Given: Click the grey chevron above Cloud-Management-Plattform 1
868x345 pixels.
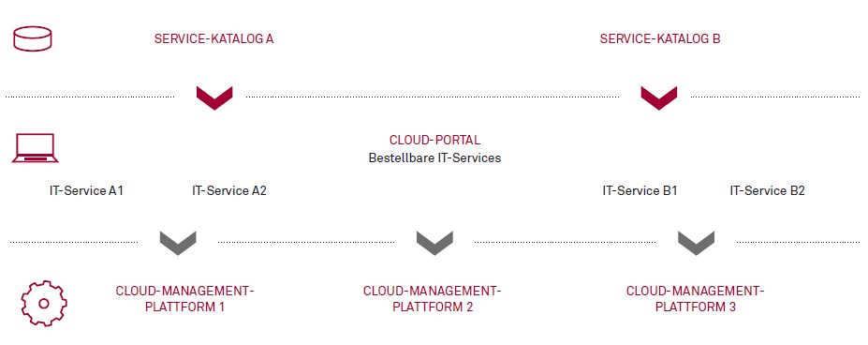Looking at the screenshot, I should point(178,243).
